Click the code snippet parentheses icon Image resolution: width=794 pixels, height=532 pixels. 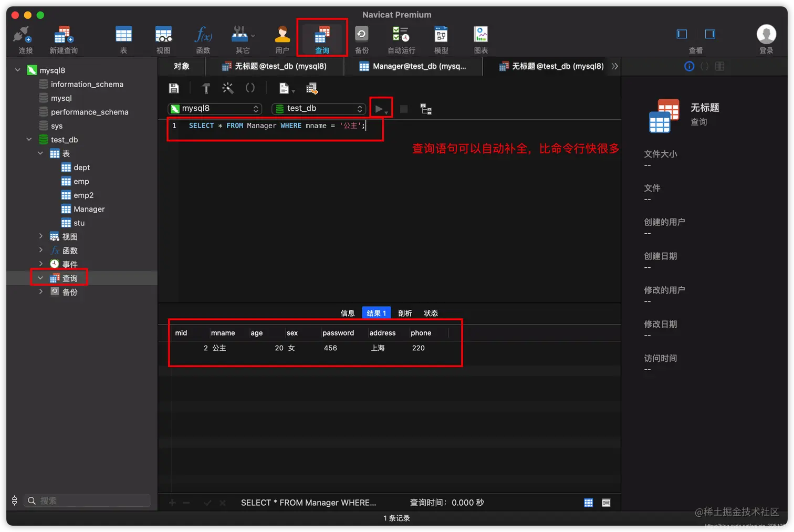(250, 88)
